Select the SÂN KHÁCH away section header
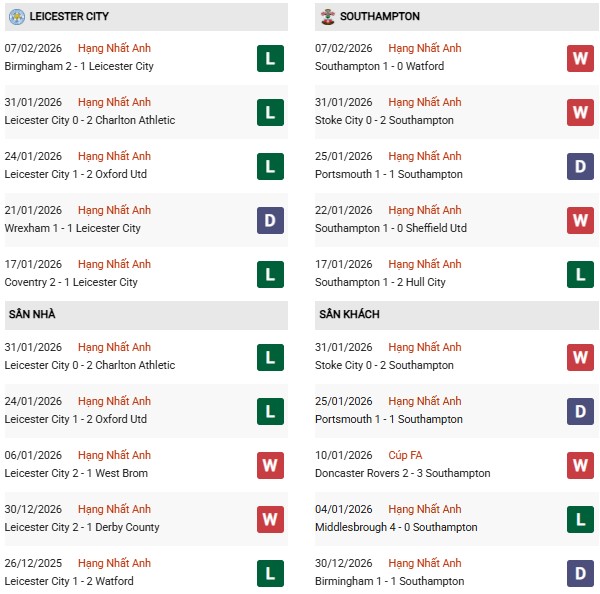Screen dimensions: 600x594 [x=349, y=314]
